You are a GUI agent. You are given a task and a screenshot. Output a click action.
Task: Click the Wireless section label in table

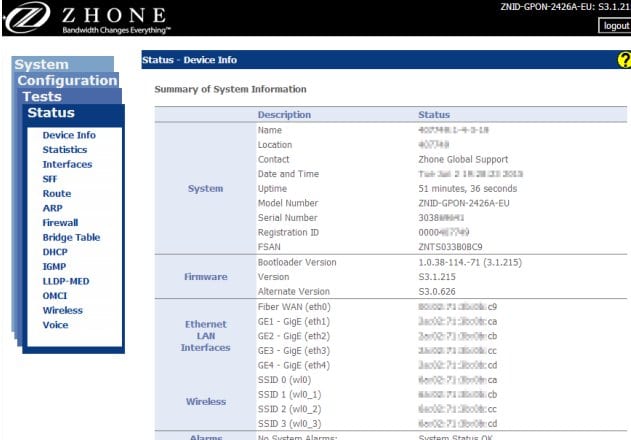[x=206, y=402]
